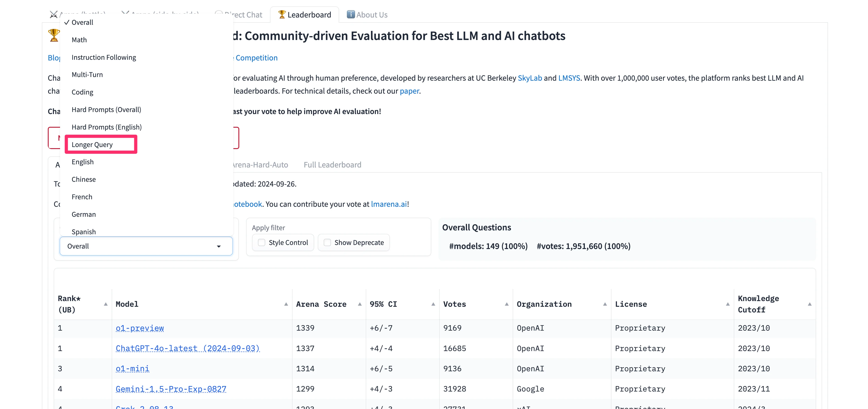Open the SkyLab hyperlink
The image size is (868, 409).
530,78
